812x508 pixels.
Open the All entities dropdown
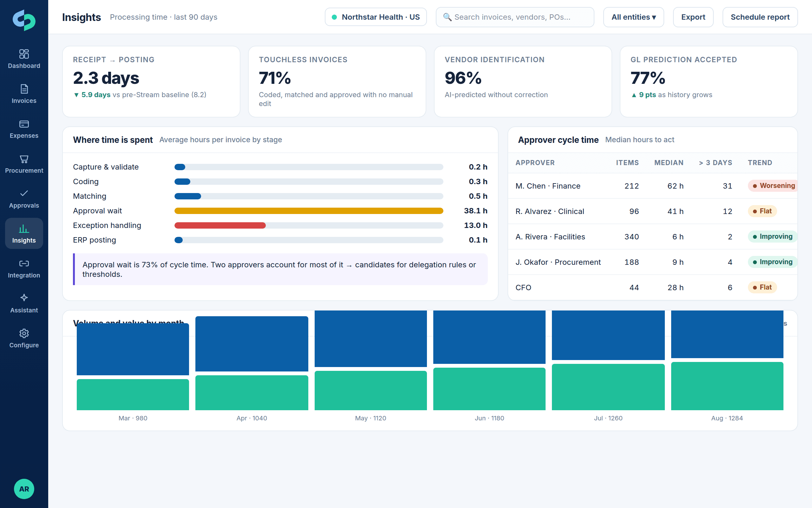tap(633, 17)
